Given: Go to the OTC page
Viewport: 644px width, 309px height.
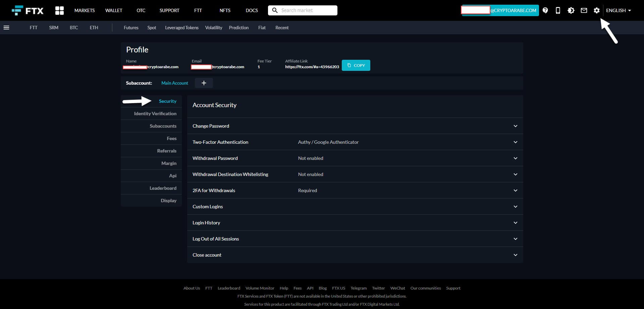Looking at the screenshot, I should coord(141,10).
